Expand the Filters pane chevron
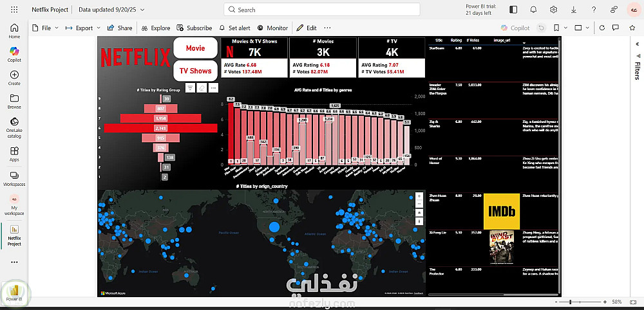The image size is (644, 310). pyautogui.click(x=637, y=44)
